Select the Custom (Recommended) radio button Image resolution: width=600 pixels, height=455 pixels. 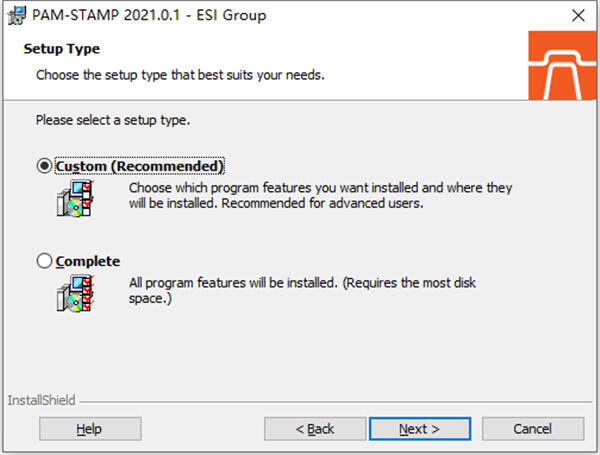[44, 166]
